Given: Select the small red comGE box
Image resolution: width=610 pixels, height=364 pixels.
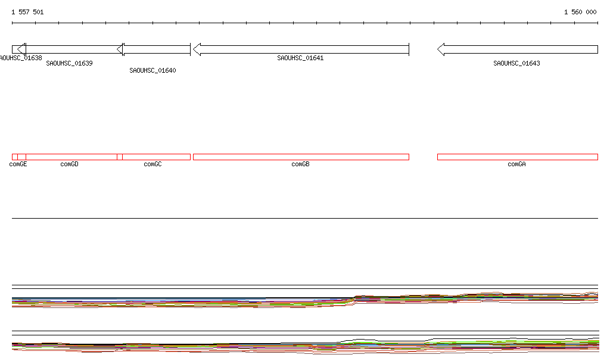Looking at the screenshot, I should click(19, 157).
